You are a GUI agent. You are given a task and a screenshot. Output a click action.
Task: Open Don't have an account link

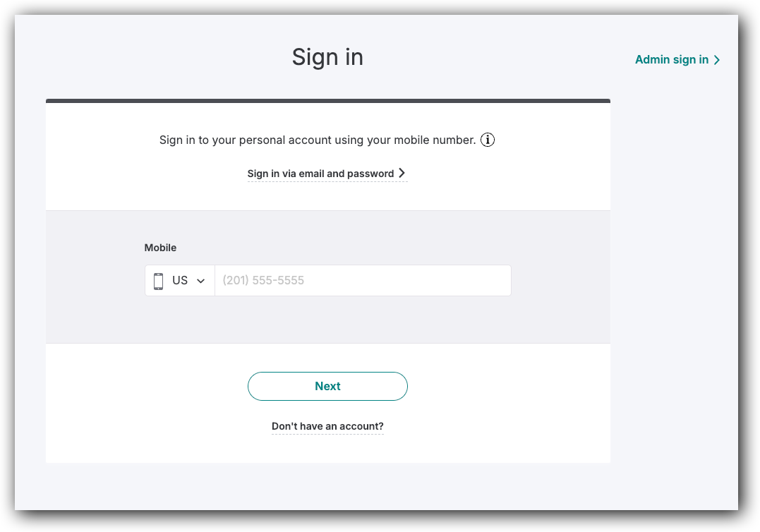click(x=327, y=426)
